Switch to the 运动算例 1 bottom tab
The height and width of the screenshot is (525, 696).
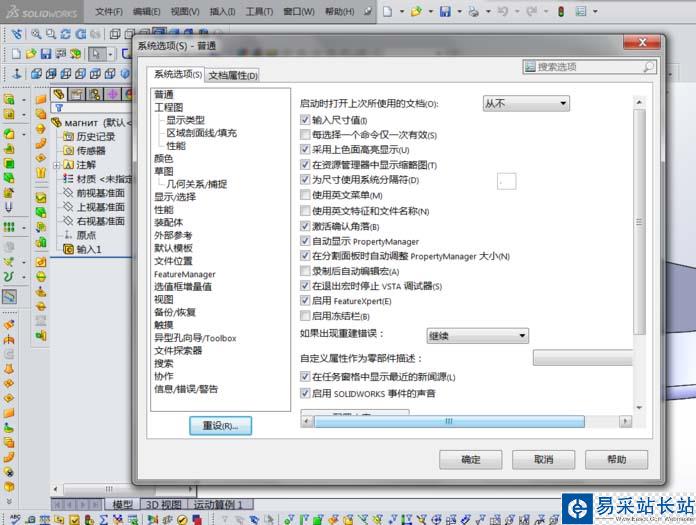point(218,504)
